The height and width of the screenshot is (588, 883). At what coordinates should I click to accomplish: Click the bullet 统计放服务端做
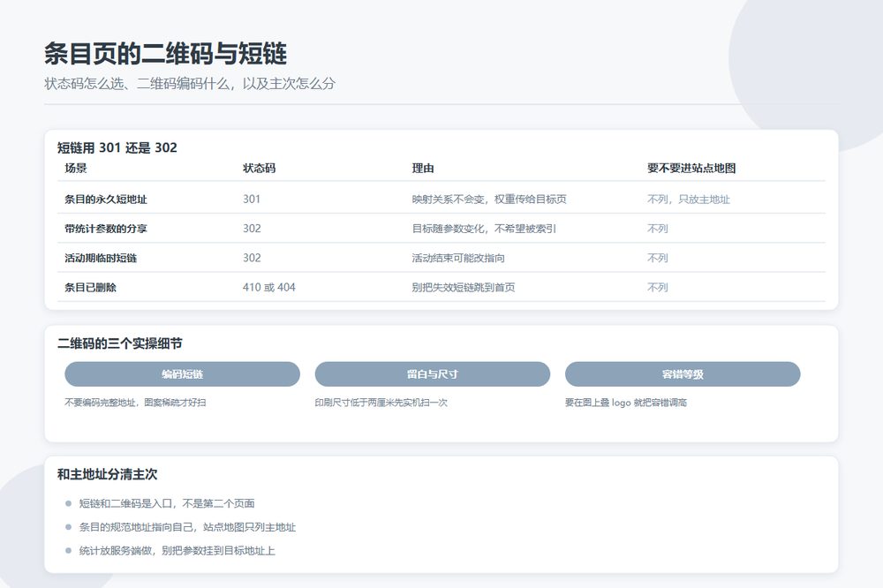(x=116, y=551)
